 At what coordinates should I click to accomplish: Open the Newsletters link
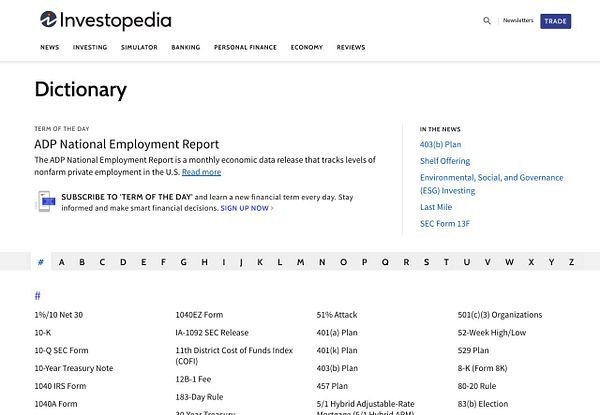(518, 20)
